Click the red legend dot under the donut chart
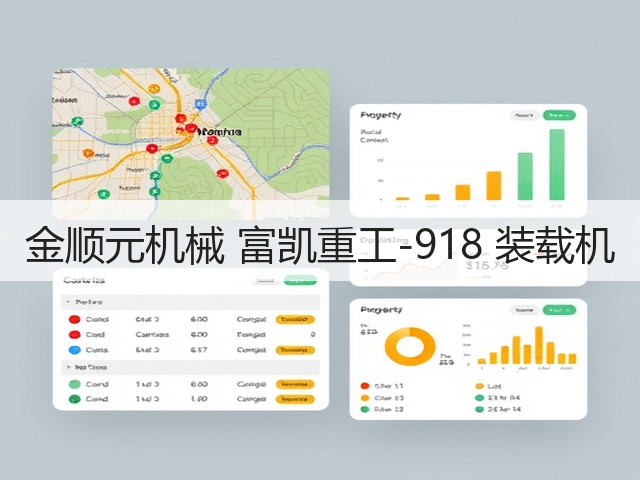The width and height of the screenshot is (640, 480). pyautogui.click(x=365, y=386)
